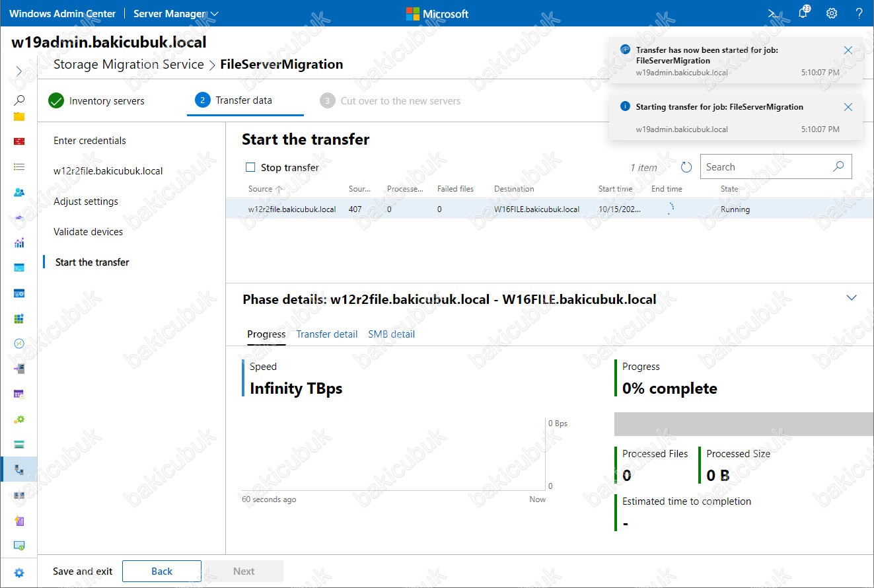Viewport: 874px width, 588px height.
Task: Open Storage Migration Service breadcrumb link
Action: (x=129, y=65)
